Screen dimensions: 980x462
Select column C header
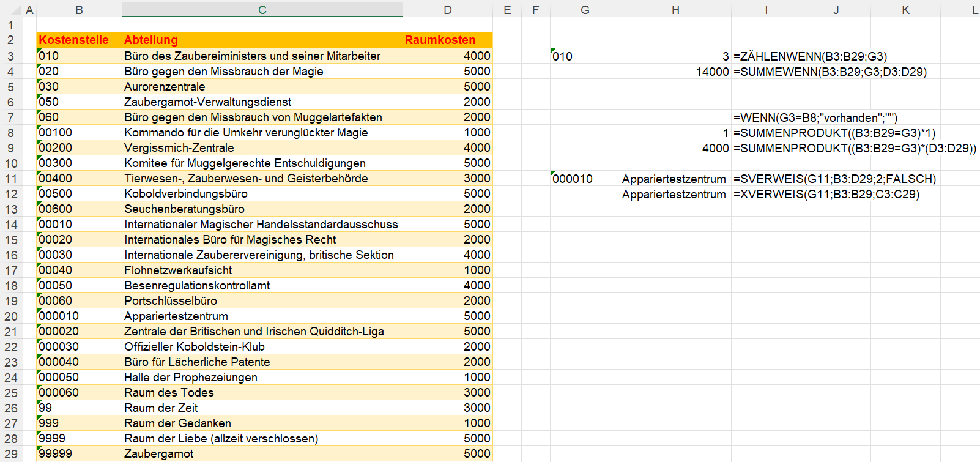(x=262, y=10)
